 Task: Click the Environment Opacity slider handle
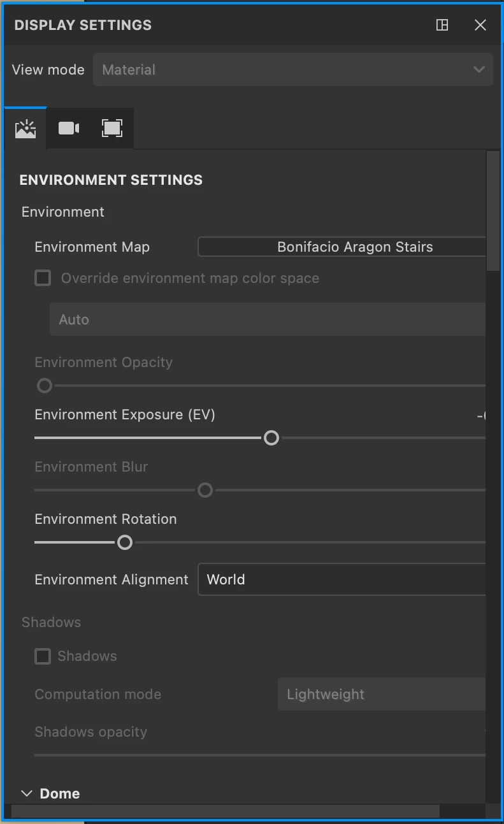45,386
